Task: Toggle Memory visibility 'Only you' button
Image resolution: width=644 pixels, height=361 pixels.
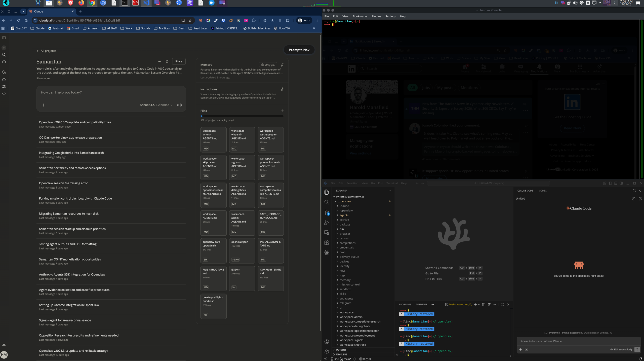Action: point(268,65)
